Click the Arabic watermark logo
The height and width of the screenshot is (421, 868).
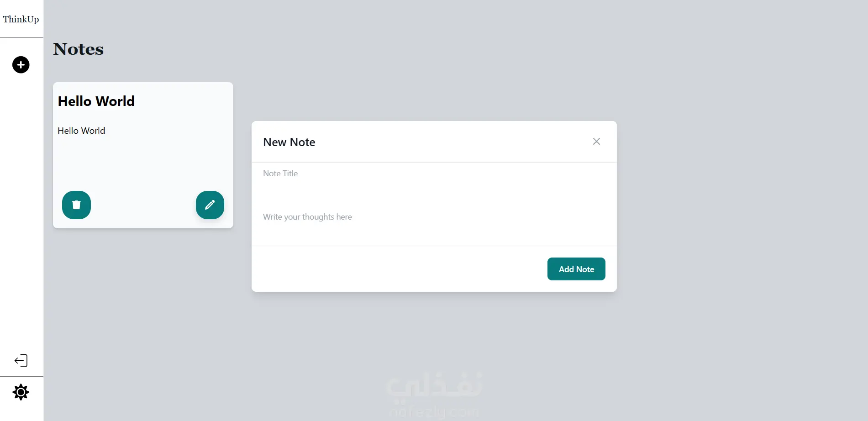tap(434, 384)
